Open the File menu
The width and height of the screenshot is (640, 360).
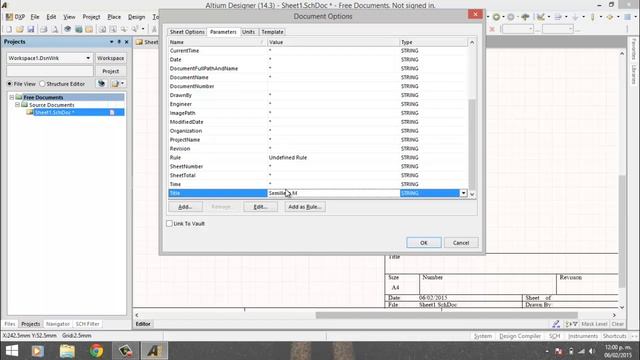tap(35, 17)
